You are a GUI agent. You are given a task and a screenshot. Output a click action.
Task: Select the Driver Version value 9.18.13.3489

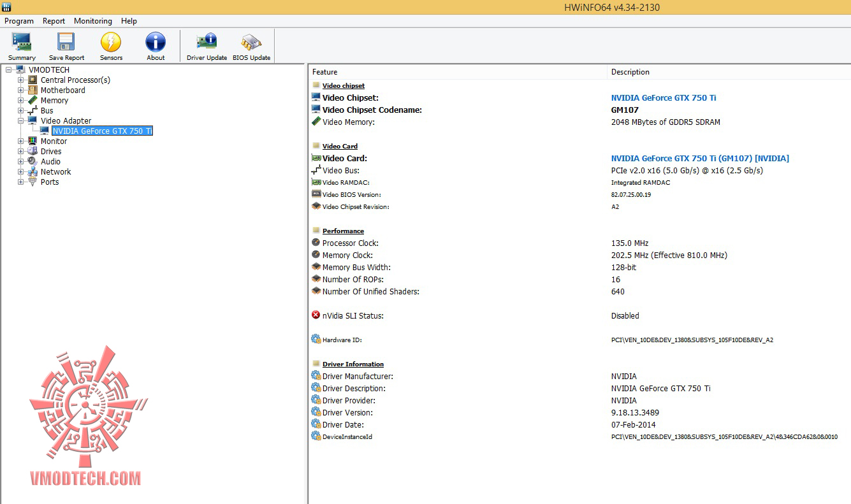[x=635, y=412]
